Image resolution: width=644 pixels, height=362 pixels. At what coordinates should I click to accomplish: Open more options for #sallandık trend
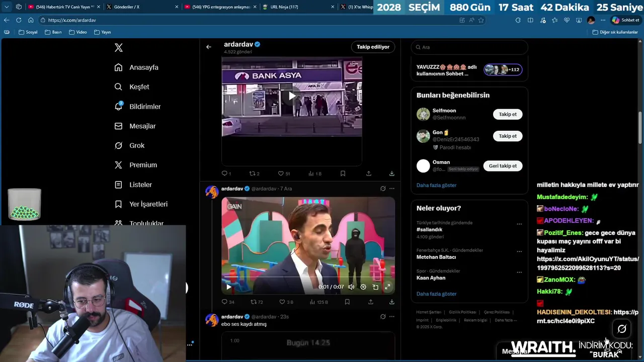coord(519,224)
